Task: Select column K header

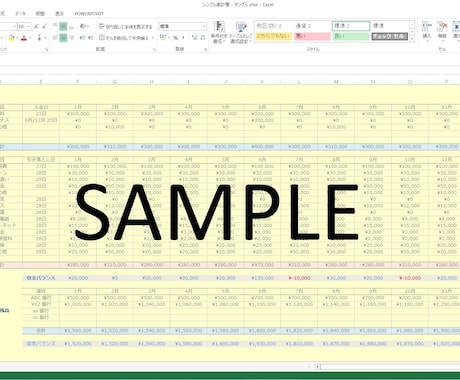Action: point(262,82)
